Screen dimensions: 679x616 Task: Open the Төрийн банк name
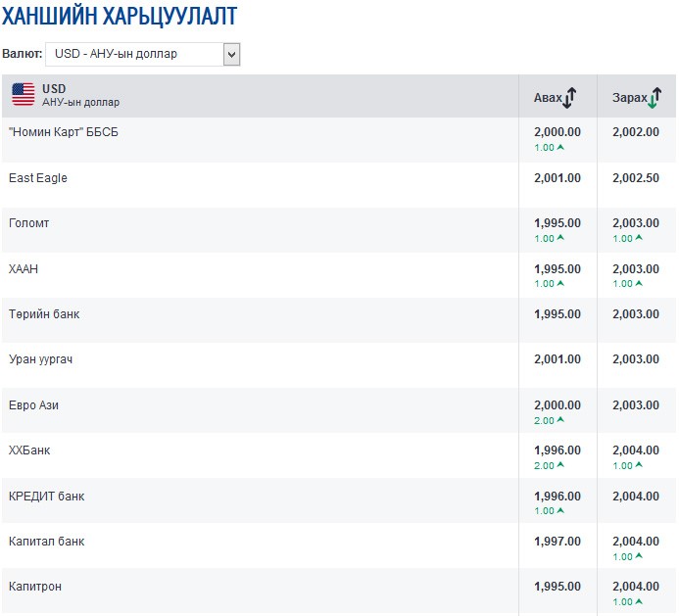coord(44,314)
